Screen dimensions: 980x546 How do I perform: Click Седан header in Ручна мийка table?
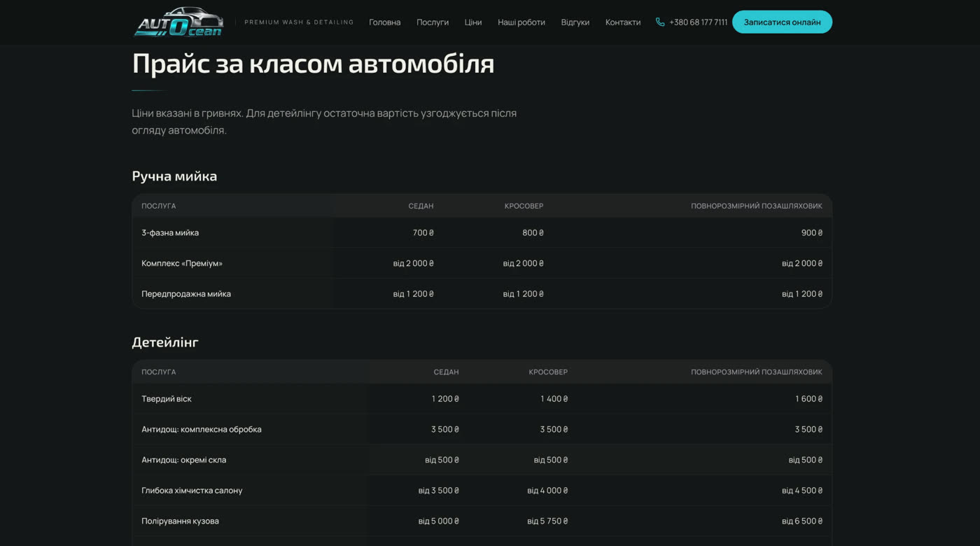point(421,206)
